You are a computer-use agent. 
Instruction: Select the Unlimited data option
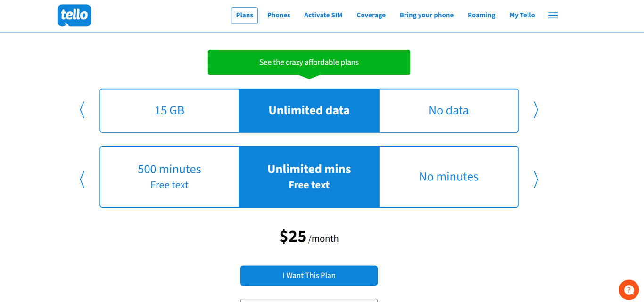[x=309, y=111]
